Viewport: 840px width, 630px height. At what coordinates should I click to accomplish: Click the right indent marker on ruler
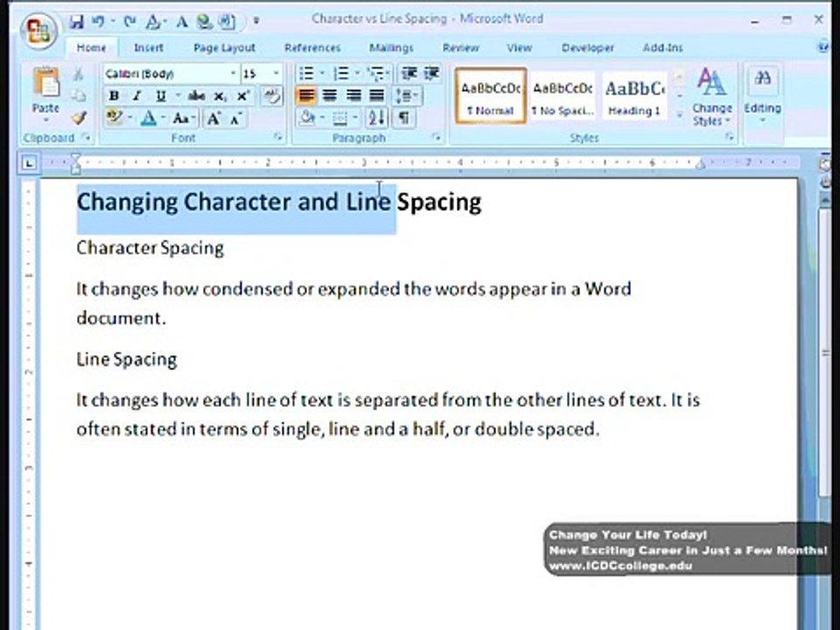tap(700, 165)
